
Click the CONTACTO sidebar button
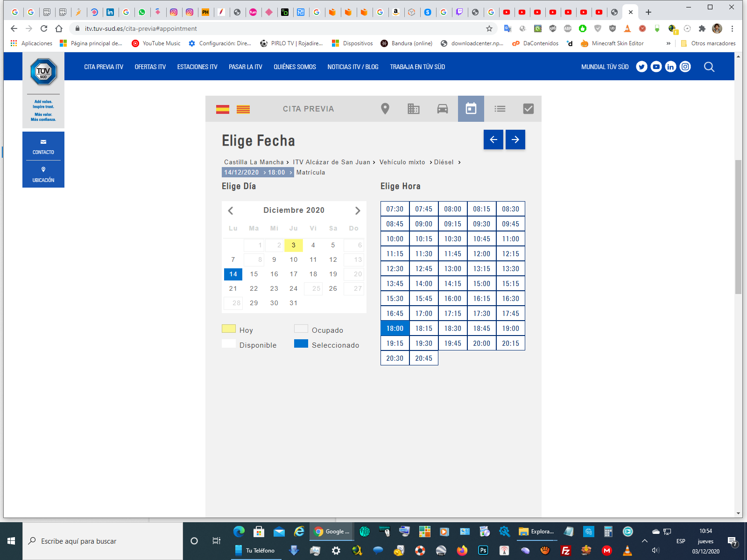(43, 146)
